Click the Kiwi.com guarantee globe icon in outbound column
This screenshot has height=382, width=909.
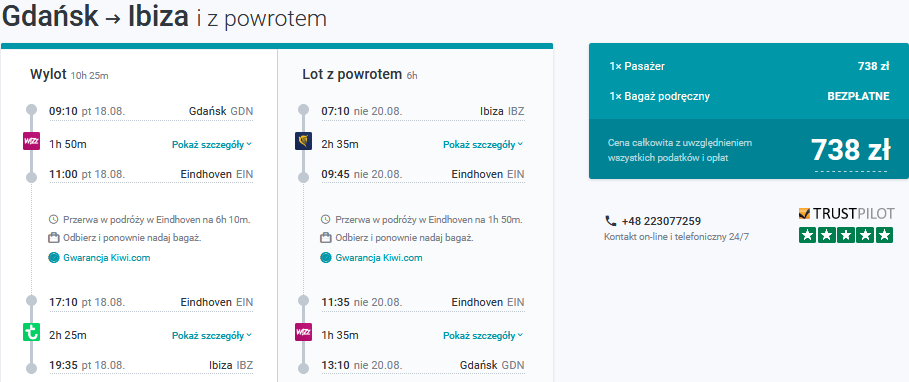pyautogui.click(x=53, y=258)
